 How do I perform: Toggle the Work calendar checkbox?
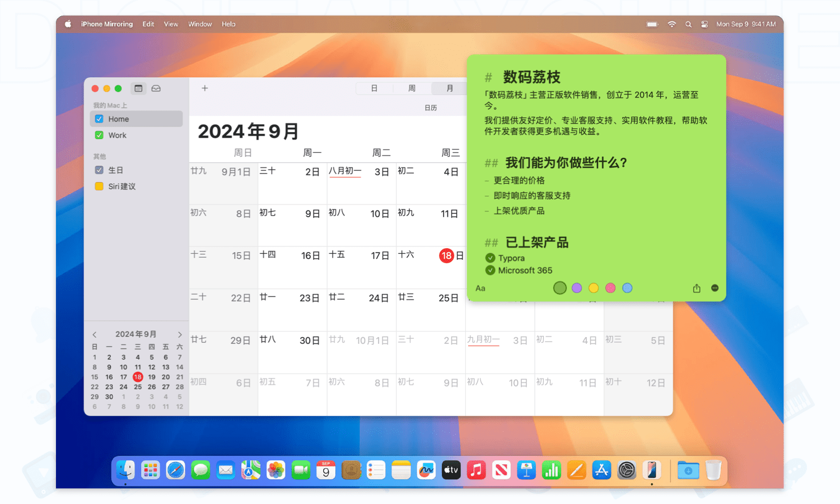click(99, 135)
